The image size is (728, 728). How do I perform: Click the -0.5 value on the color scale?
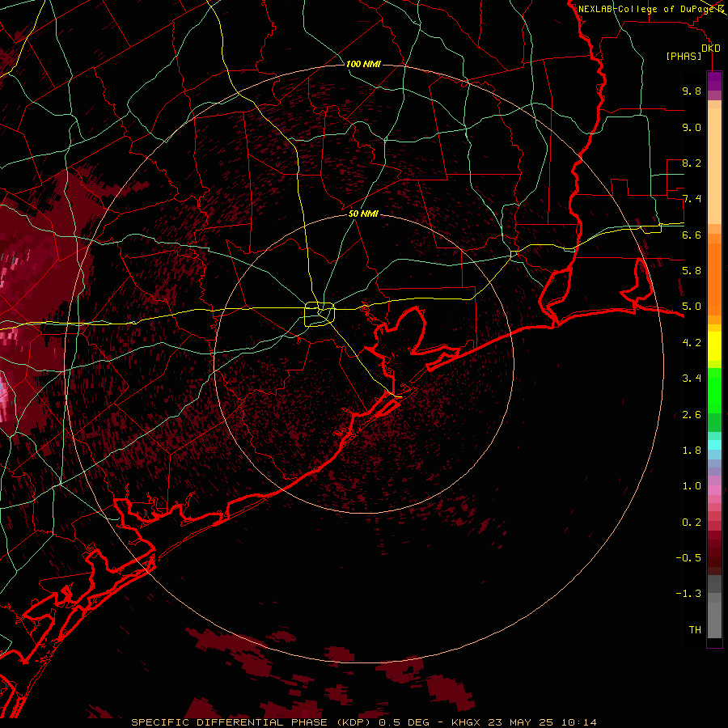[688, 558]
